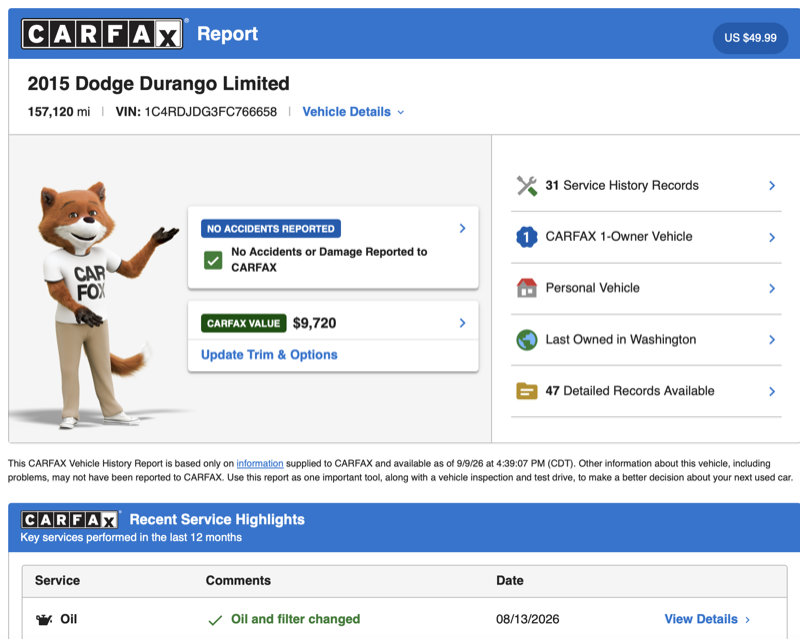Click the house Personal Vehicle icon
Image resolution: width=800 pixels, height=639 pixels.
(527, 288)
